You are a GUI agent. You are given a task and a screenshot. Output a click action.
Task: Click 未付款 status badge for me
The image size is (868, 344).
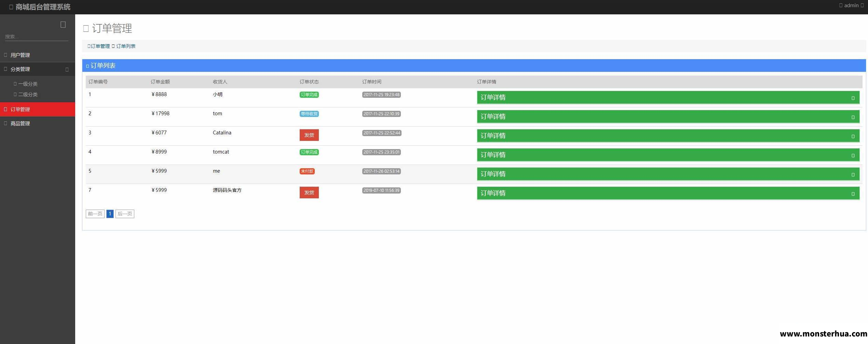pyautogui.click(x=307, y=171)
